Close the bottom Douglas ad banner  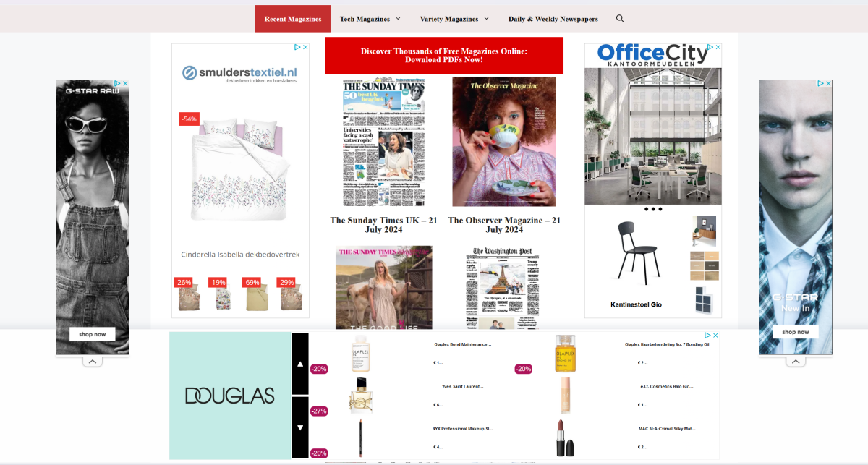tap(715, 336)
